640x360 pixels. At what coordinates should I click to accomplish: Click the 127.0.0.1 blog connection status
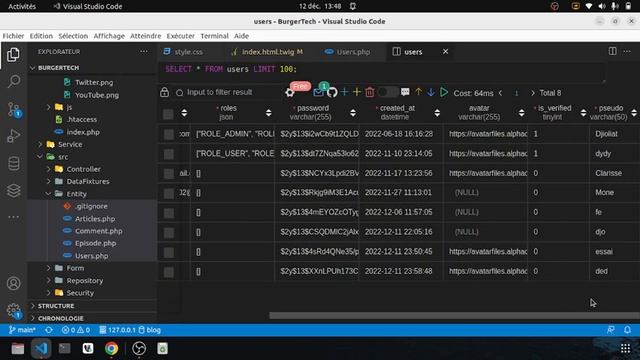click(x=130, y=330)
